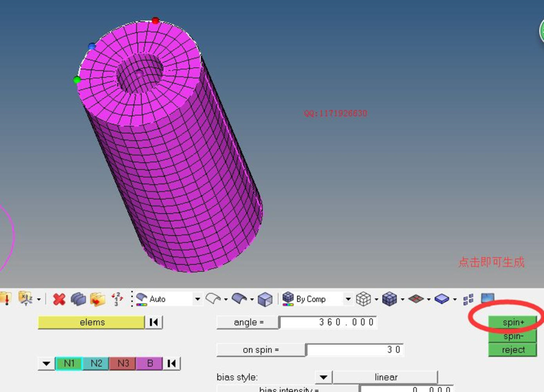Select the shaded geometry surface icon

(239, 299)
